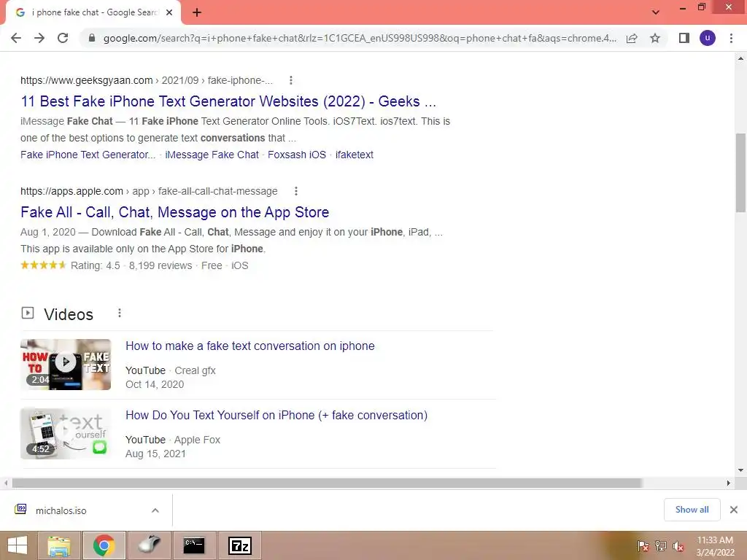Switch to the 'i phone fake chat' tab
Viewport: 747px width, 560px height.
tap(93, 12)
